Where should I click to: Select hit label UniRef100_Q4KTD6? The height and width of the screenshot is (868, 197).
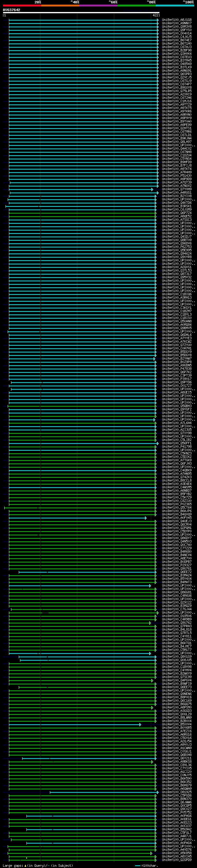pyautogui.click(x=177, y=203)
